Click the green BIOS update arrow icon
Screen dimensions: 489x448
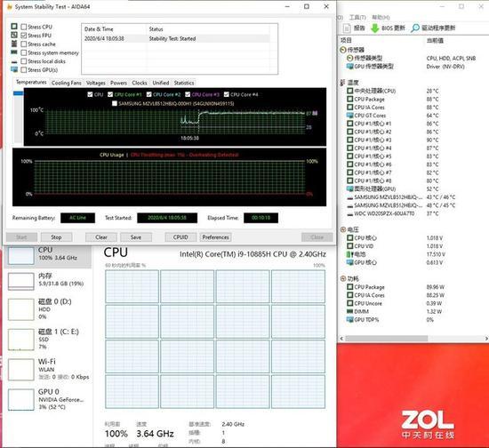(374, 28)
